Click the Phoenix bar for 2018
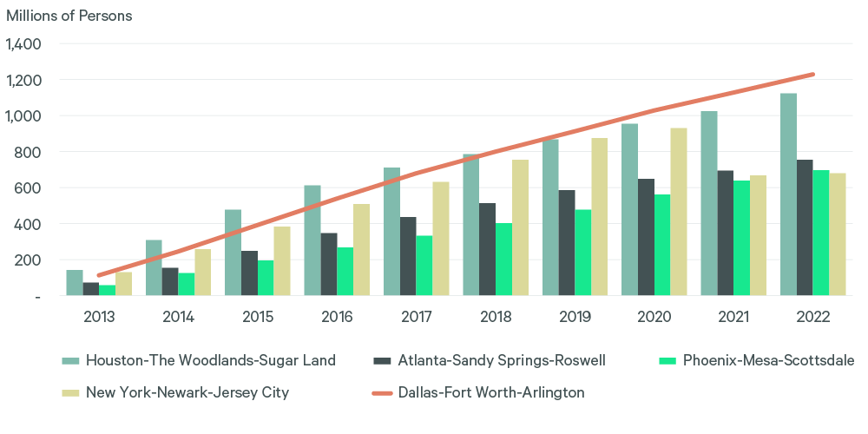This screenshot has width=868, height=434. pos(503,260)
